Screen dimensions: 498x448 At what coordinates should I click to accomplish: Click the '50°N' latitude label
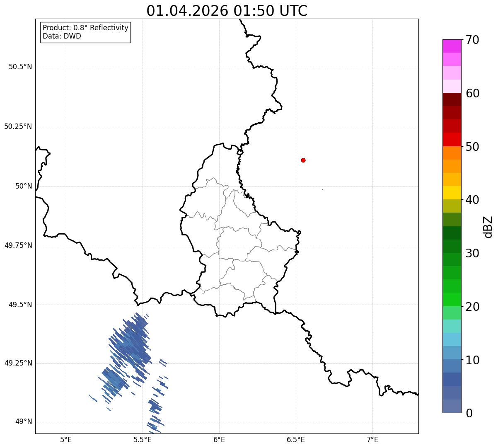(24, 186)
